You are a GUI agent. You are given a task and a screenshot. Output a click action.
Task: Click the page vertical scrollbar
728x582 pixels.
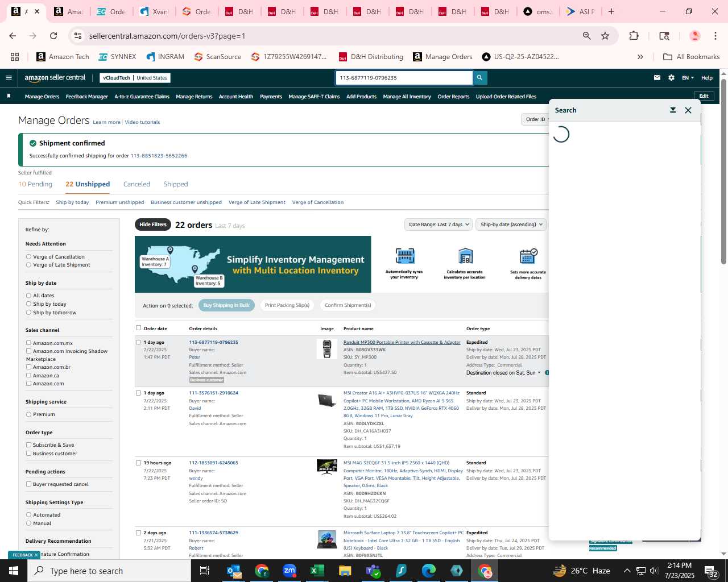click(x=723, y=171)
